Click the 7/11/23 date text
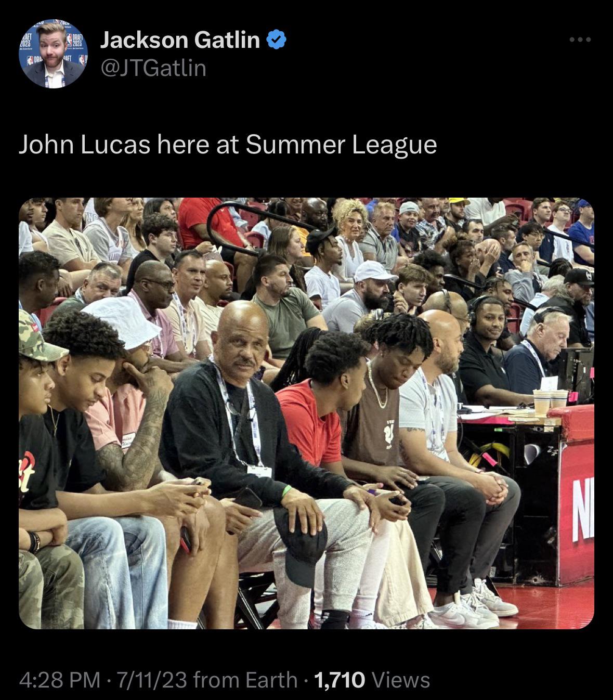The height and width of the screenshot is (700, 613). pyautogui.click(x=152, y=680)
